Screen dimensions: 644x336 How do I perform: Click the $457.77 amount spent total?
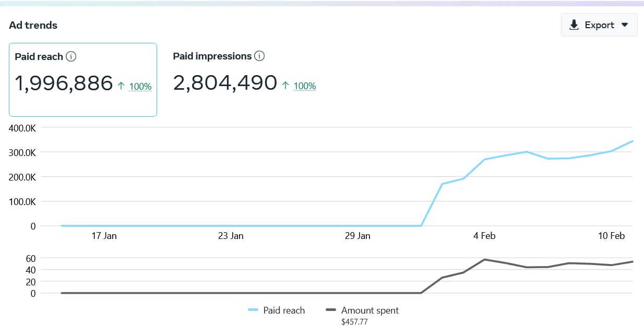354,322
